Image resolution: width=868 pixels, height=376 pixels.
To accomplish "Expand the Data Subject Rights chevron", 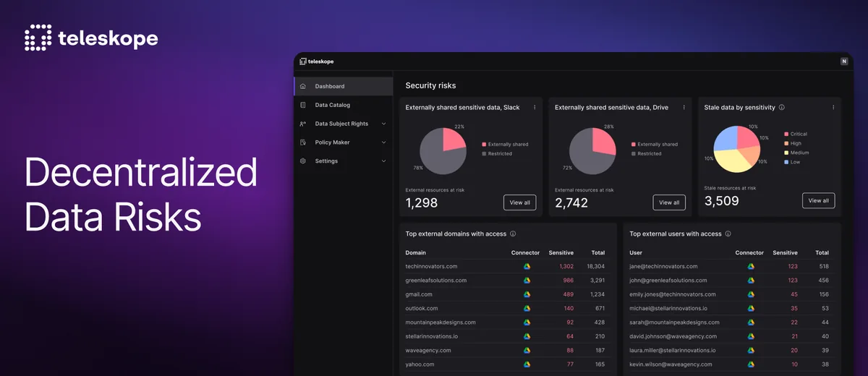I will click(383, 124).
